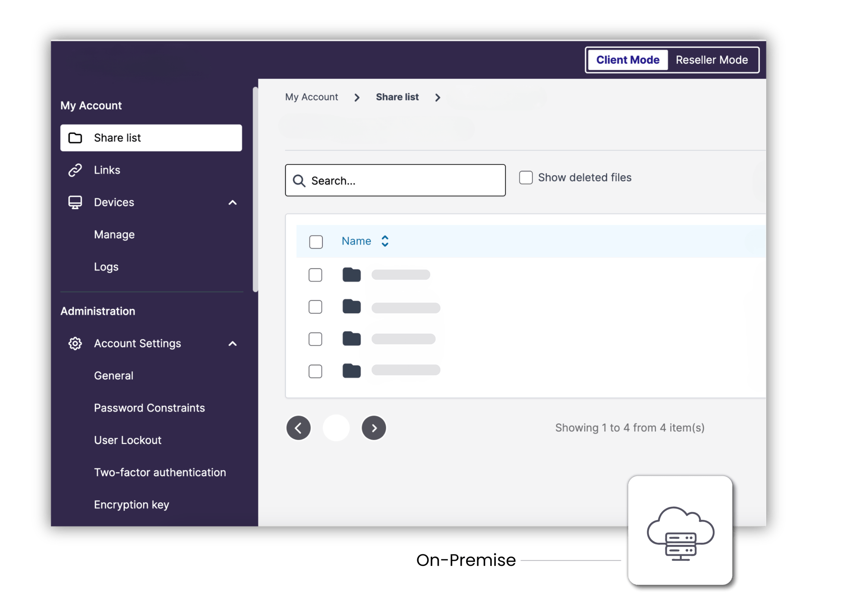Click the previous page arrow

(299, 427)
